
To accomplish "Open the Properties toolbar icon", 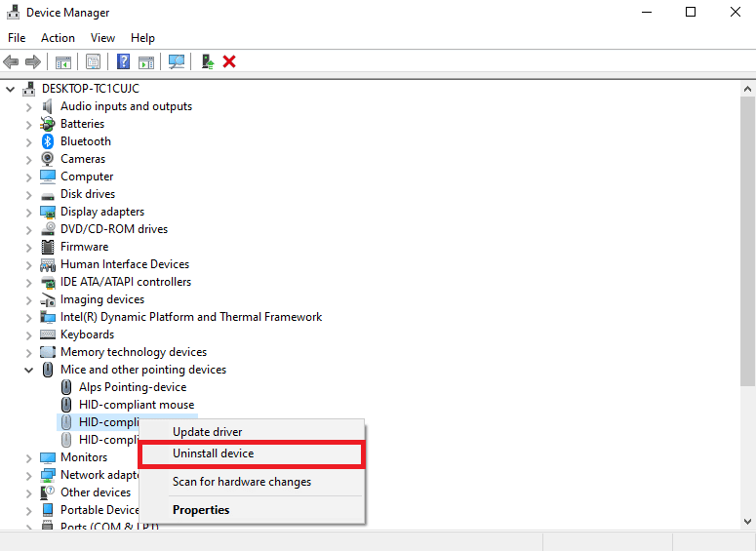I will tap(93, 61).
